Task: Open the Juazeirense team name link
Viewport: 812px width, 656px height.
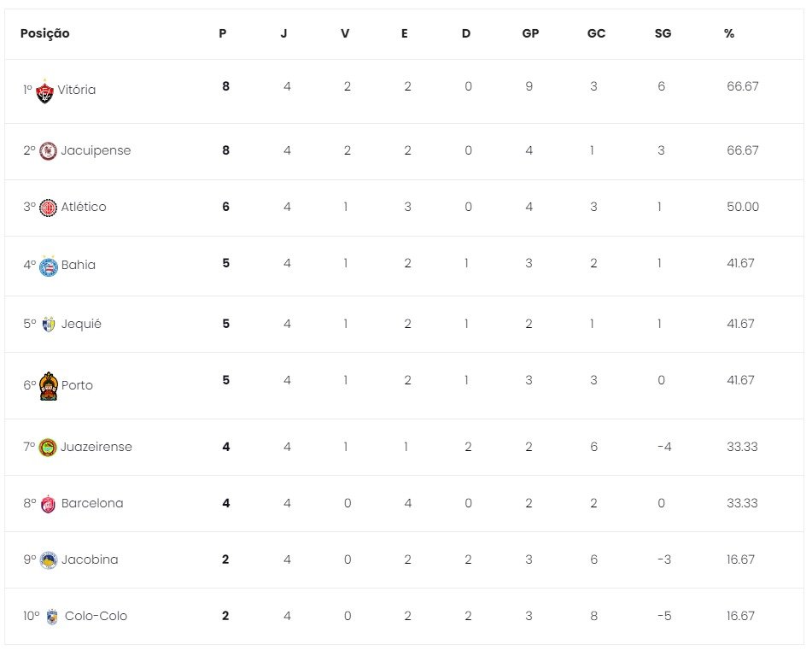Action: point(96,447)
